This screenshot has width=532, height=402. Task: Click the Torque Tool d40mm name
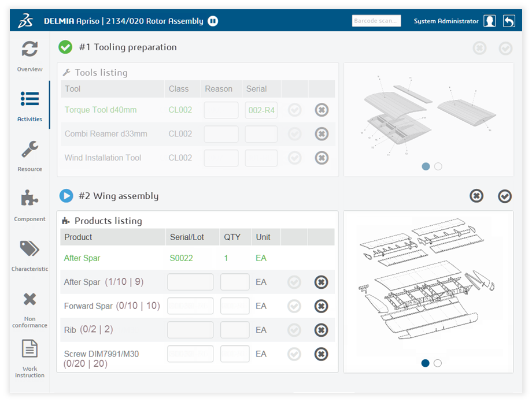(101, 110)
